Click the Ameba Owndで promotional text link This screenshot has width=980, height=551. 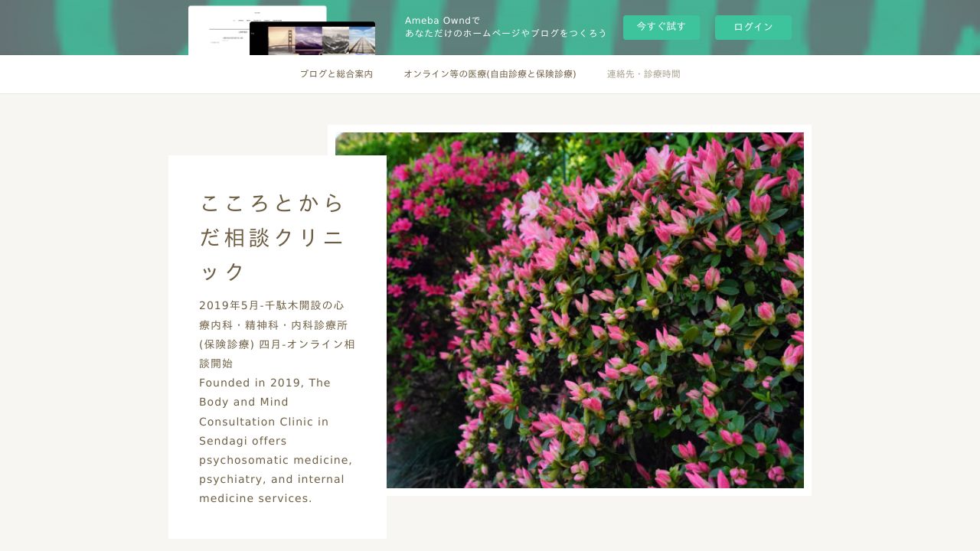click(505, 27)
